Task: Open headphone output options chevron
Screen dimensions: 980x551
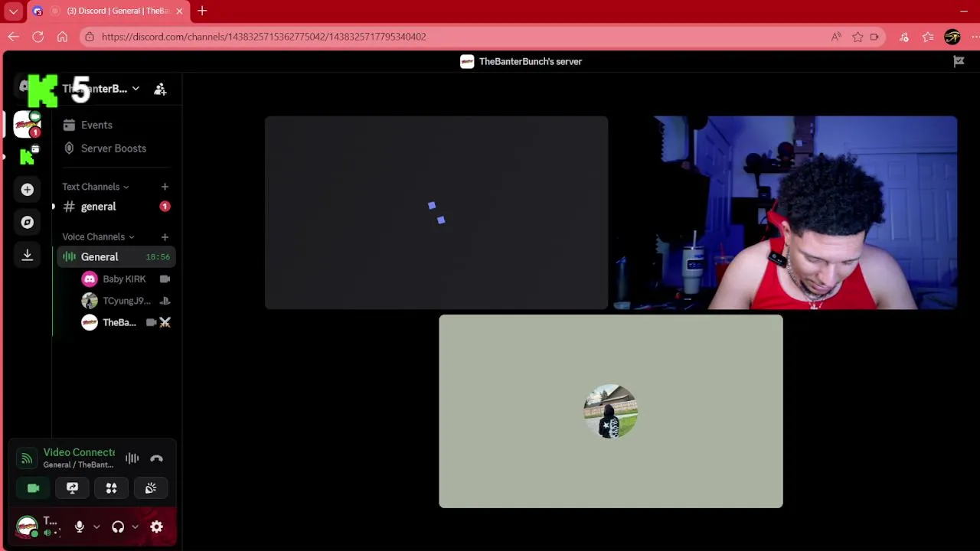Action: coord(135,527)
